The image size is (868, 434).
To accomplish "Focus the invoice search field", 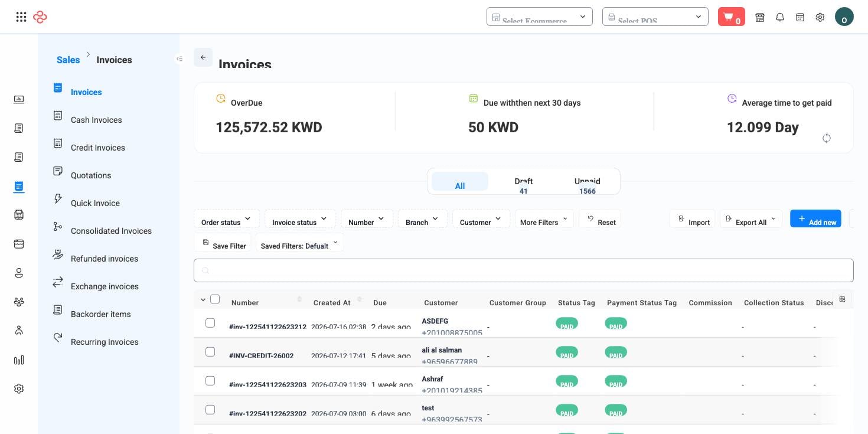I will [523, 270].
